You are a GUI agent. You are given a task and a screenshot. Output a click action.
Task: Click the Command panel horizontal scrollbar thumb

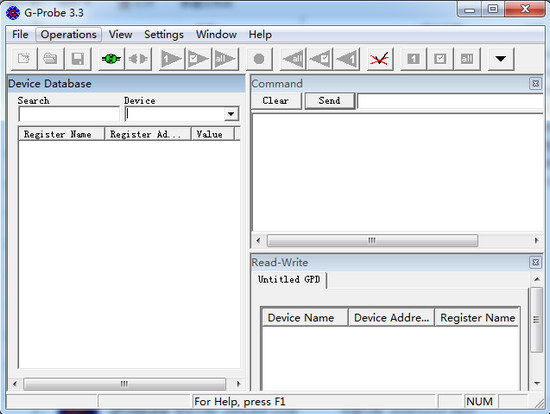[x=372, y=241]
